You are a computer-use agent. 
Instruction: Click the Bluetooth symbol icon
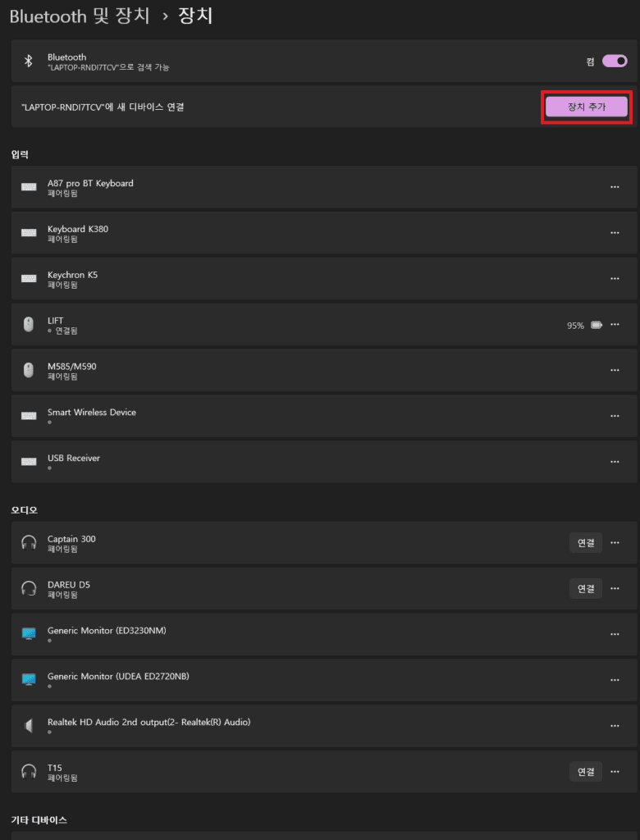tap(29, 61)
